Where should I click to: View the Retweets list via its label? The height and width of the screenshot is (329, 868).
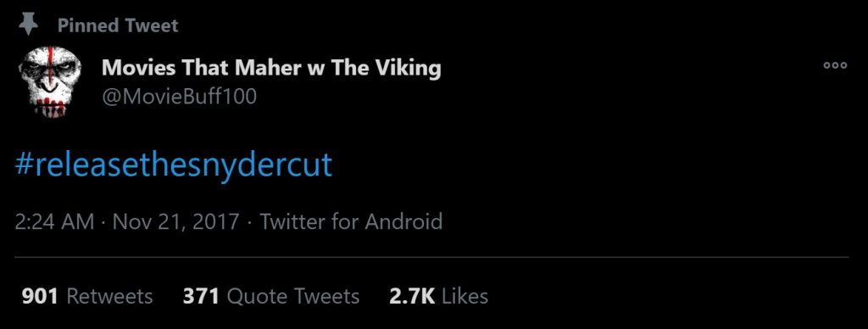click(x=109, y=296)
